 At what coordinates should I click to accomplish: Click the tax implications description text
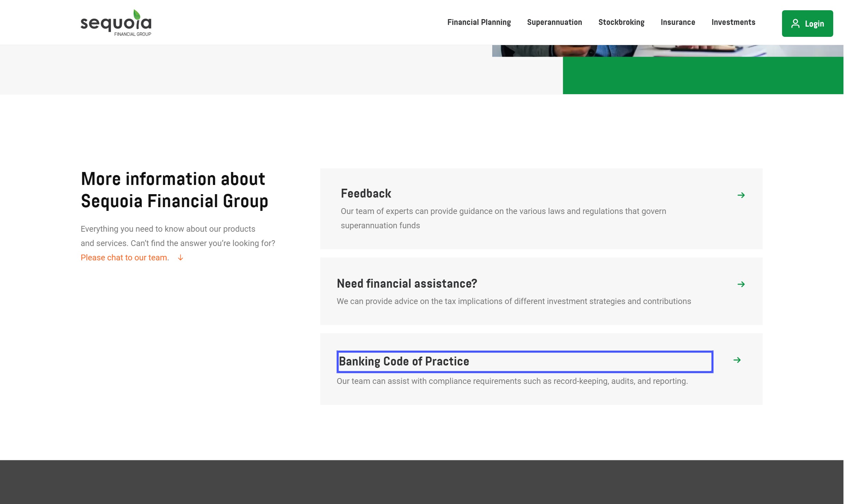coord(513,301)
